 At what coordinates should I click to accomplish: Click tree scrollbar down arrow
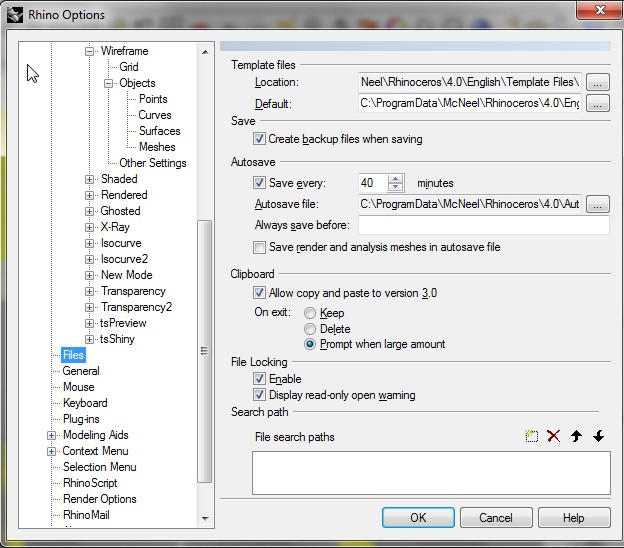click(x=205, y=518)
